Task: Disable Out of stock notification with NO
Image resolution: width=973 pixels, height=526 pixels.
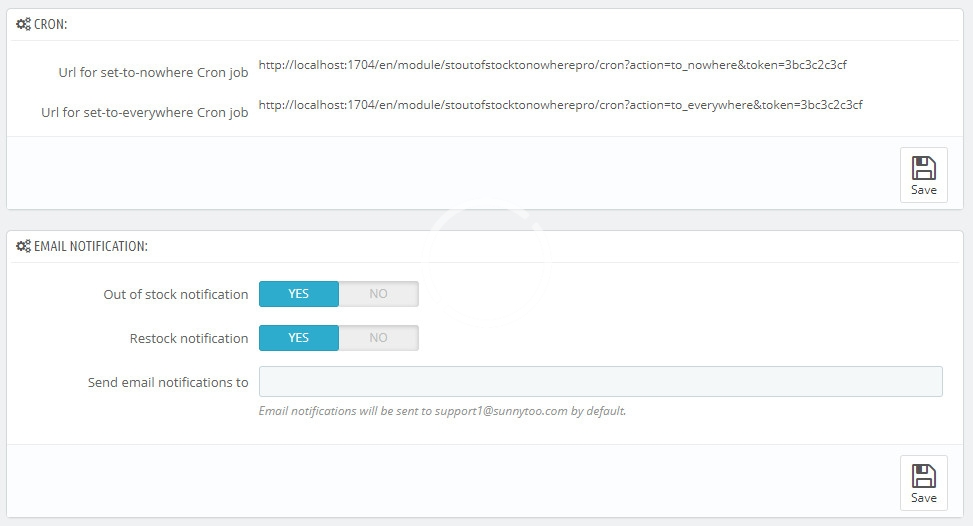Action: (x=378, y=294)
